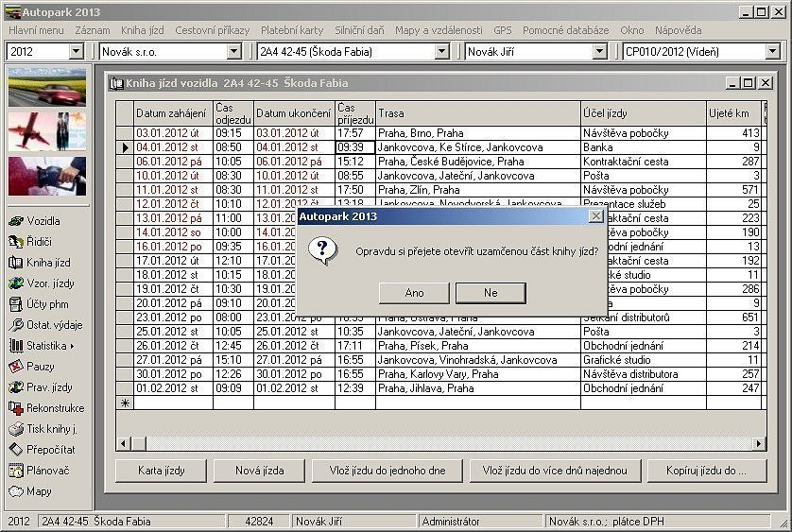Open Vozidla in the sidebar
Viewport: 792px width, 532px height.
[x=43, y=221]
